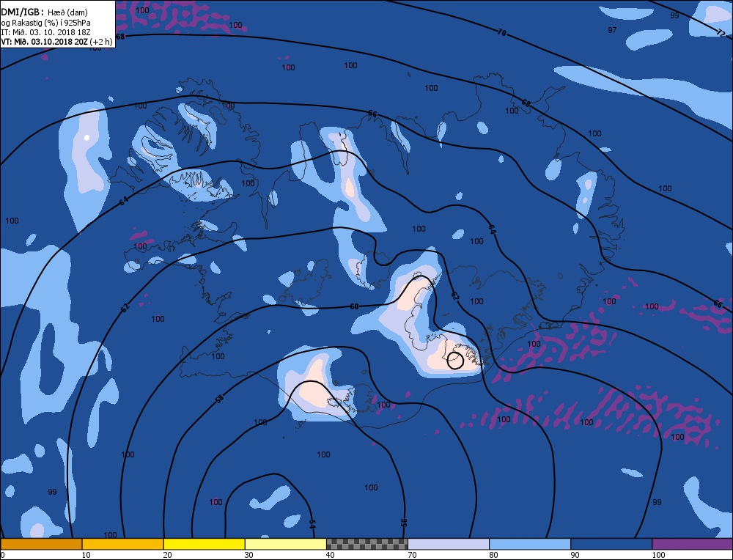Viewport: 733px width, 560px height.
Task: Click the small closed circular contour
Action: (455, 361)
